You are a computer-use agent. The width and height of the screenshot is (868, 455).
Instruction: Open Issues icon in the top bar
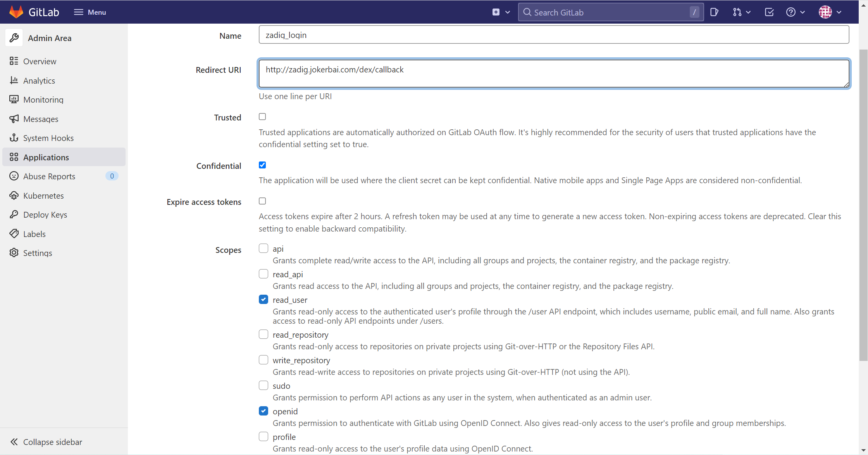tap(714, 12)
